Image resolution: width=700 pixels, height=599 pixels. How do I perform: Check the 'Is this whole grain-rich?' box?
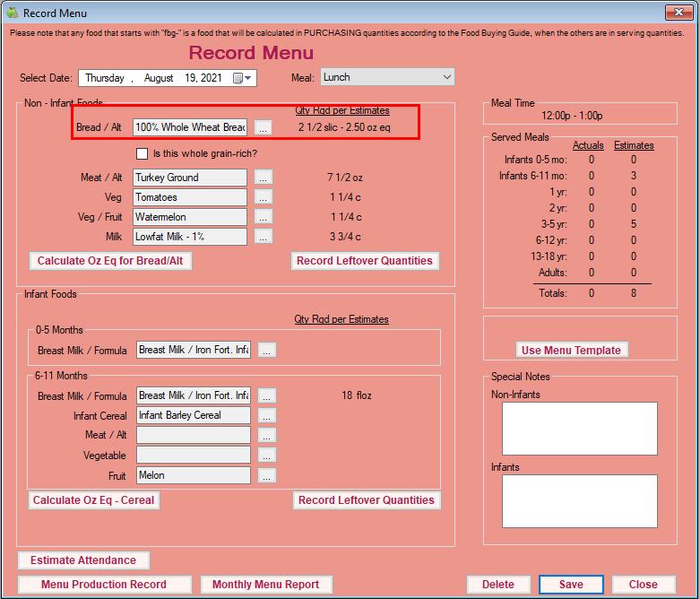tap(142, 153)
